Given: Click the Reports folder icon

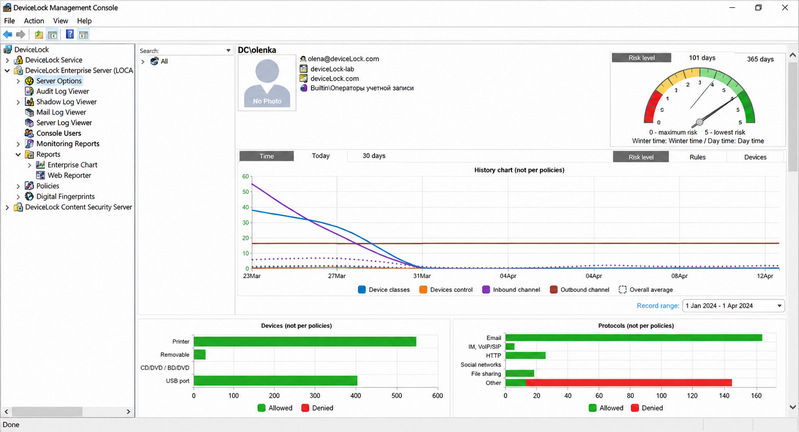Looking at the screenshot, I should pyautogui.click(x=30, y=154).
